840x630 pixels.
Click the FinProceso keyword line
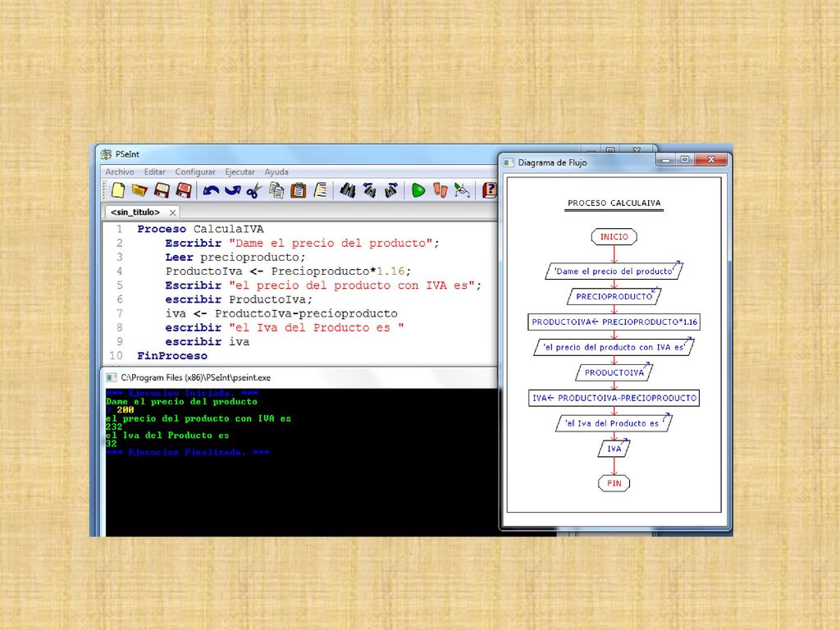(x=172, y=356)
